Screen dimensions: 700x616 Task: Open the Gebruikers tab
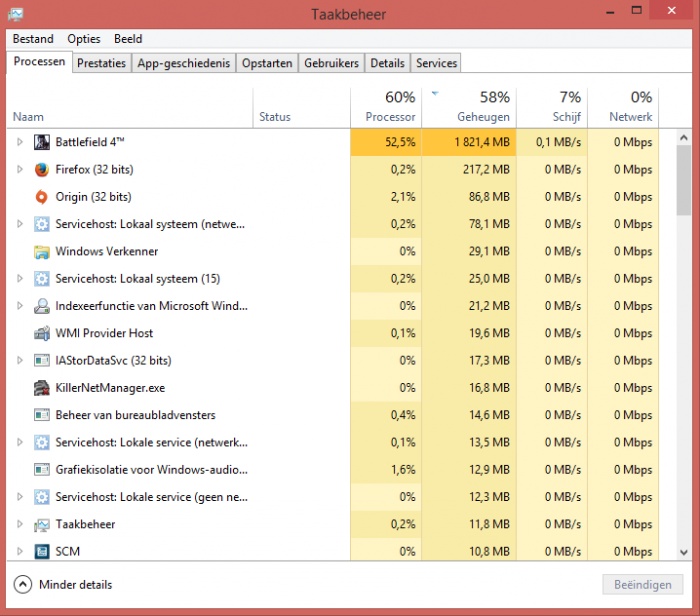(331, 63)
